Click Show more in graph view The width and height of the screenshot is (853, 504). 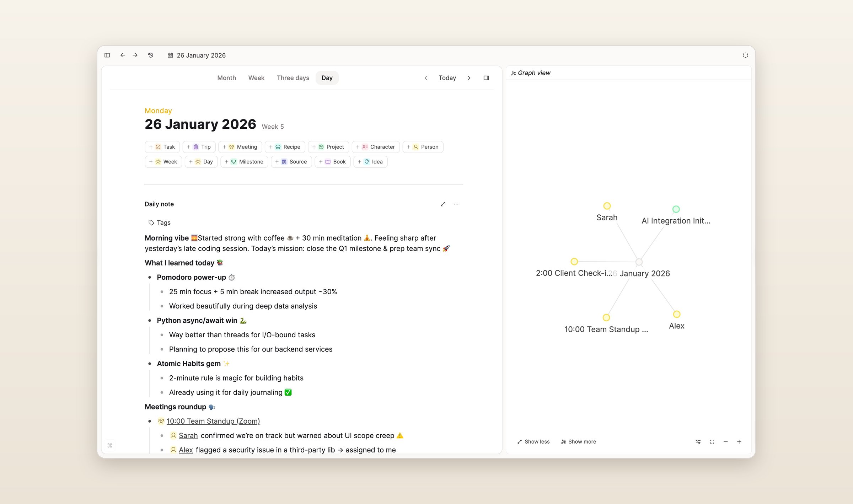pos(579,441)
